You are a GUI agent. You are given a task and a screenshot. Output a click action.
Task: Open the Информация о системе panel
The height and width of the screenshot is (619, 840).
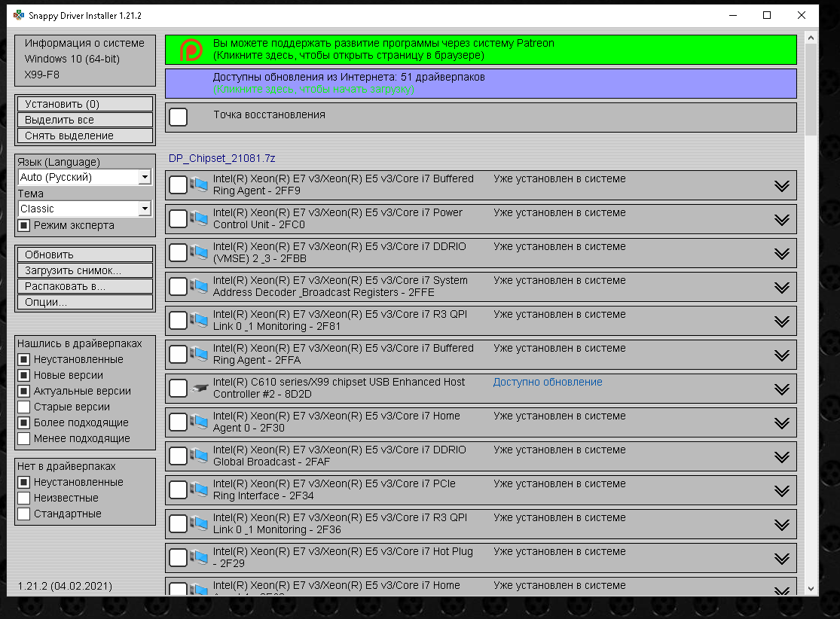85,59
